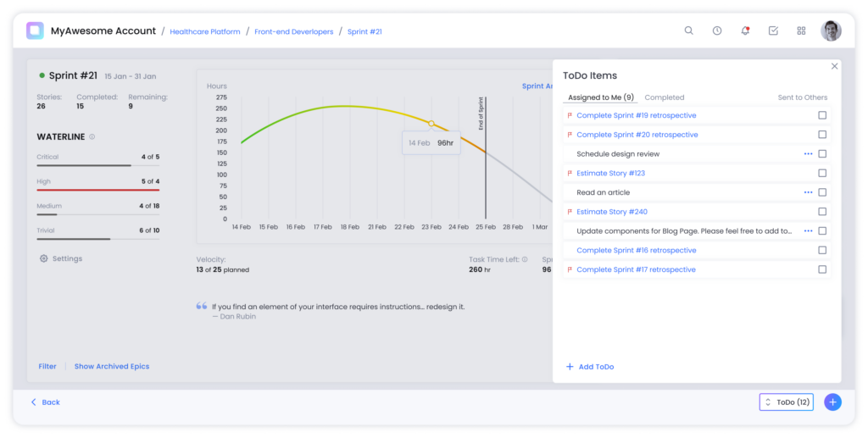Open the clock history icon

point(717,30)
